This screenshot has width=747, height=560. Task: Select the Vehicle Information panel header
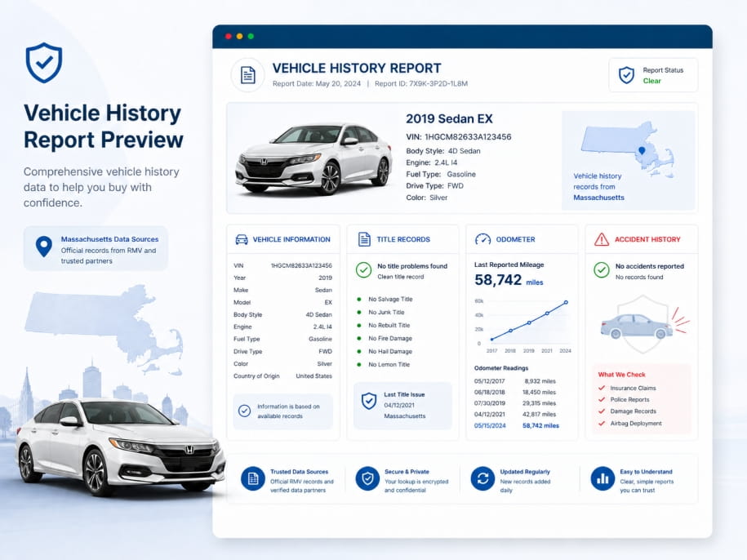point(283,239)
